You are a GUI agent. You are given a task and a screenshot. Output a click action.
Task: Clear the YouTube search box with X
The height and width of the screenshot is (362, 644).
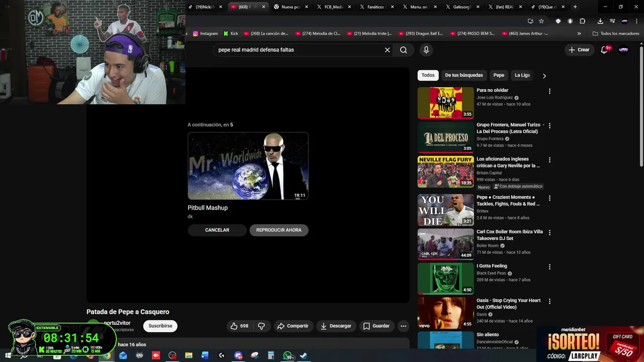coord(387,50)
